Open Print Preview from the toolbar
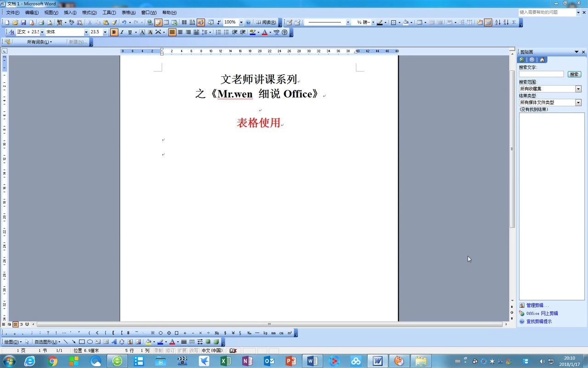 (x=50, y=22)
